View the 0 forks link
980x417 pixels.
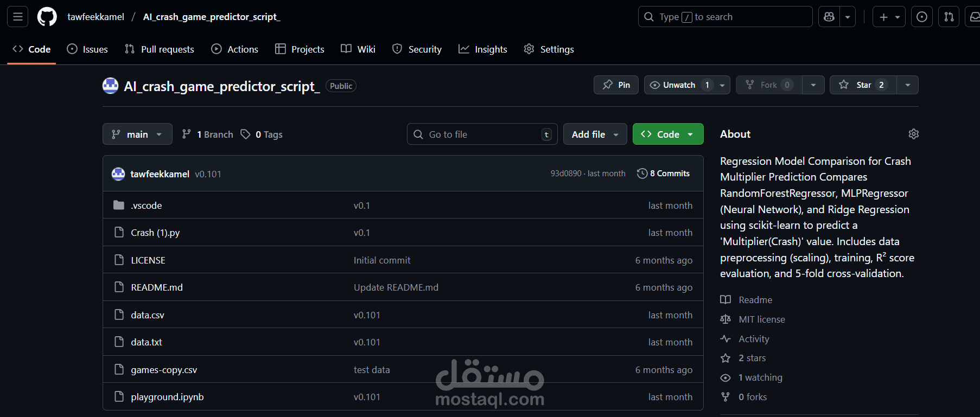(x=743, y=397)
